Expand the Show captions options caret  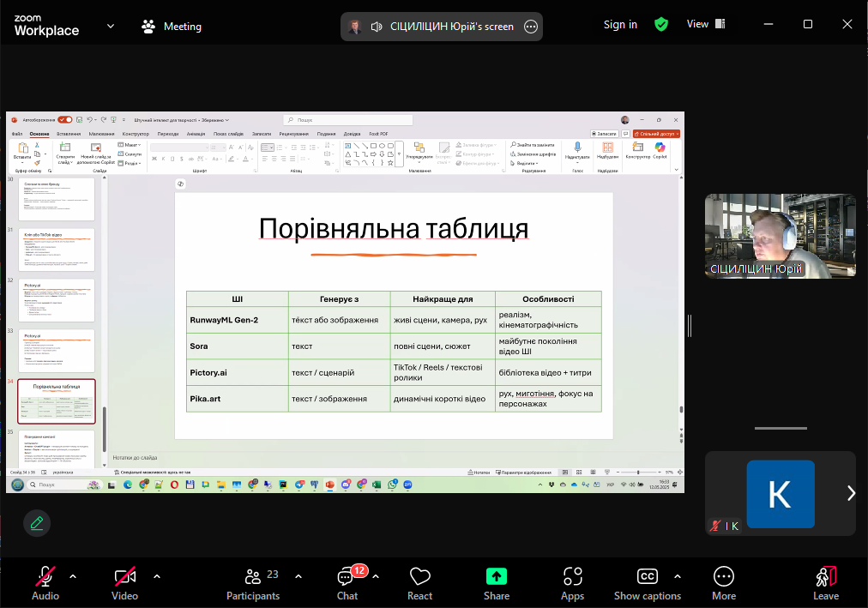click(678, 576)
